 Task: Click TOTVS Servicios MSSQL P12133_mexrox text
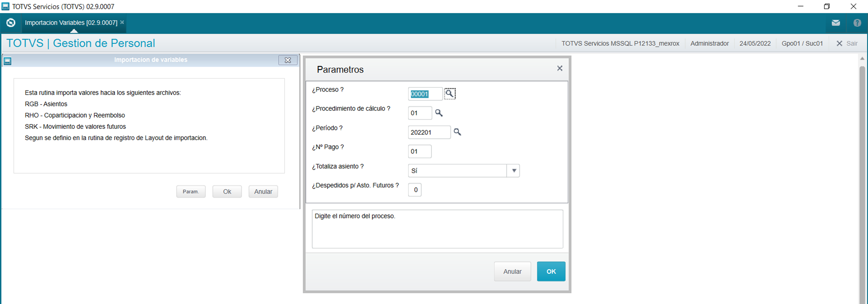(620, 43)
